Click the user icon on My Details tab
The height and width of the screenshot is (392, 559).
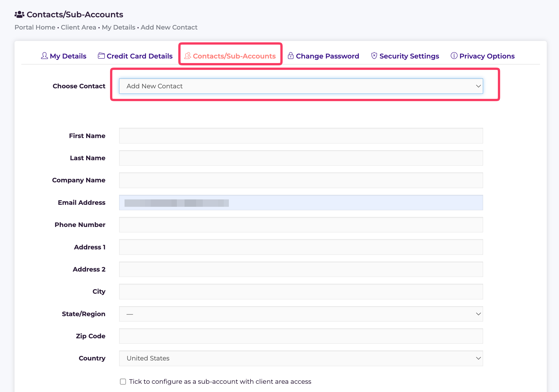44,56
